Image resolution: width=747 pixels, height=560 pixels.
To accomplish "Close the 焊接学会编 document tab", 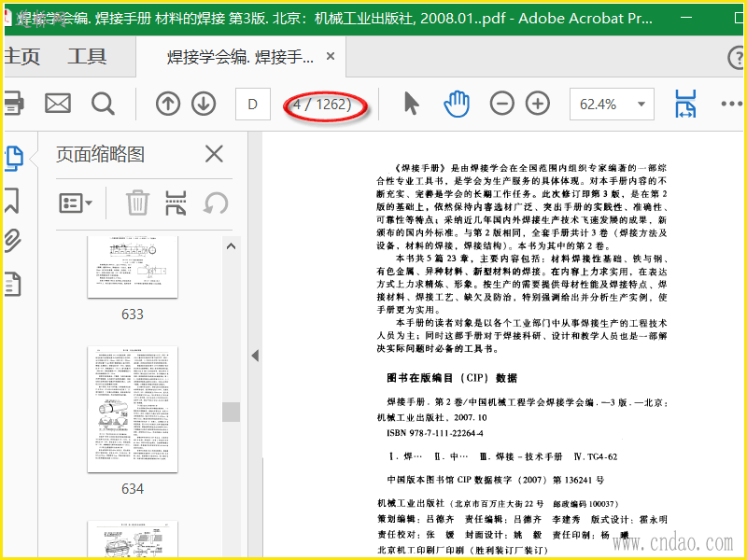I will pos(331,56).
